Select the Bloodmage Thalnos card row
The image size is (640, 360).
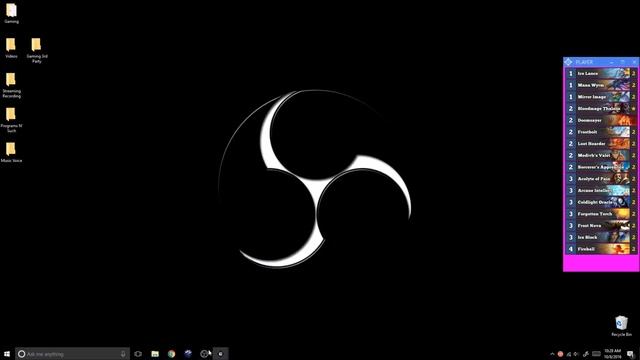click(x=601, y=109)
